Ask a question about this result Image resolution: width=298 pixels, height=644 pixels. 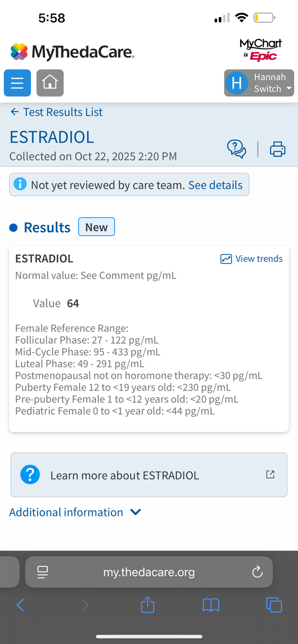[x=236, y=149]
